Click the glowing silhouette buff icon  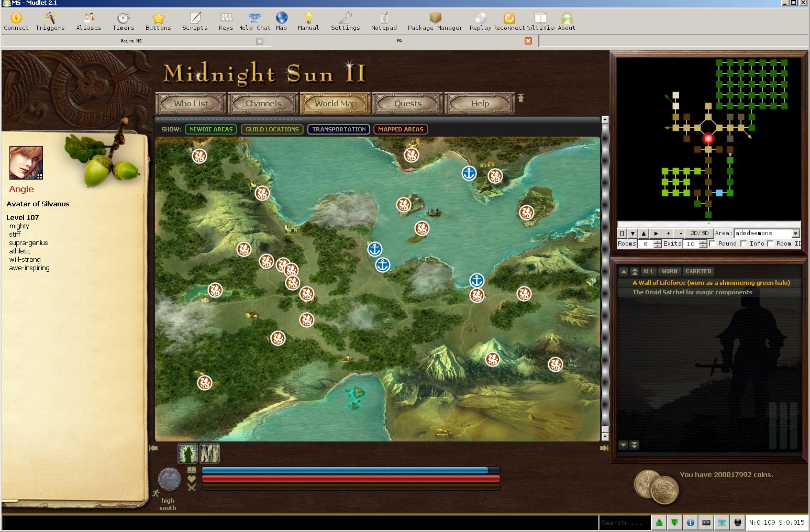[x=187, y=453]
